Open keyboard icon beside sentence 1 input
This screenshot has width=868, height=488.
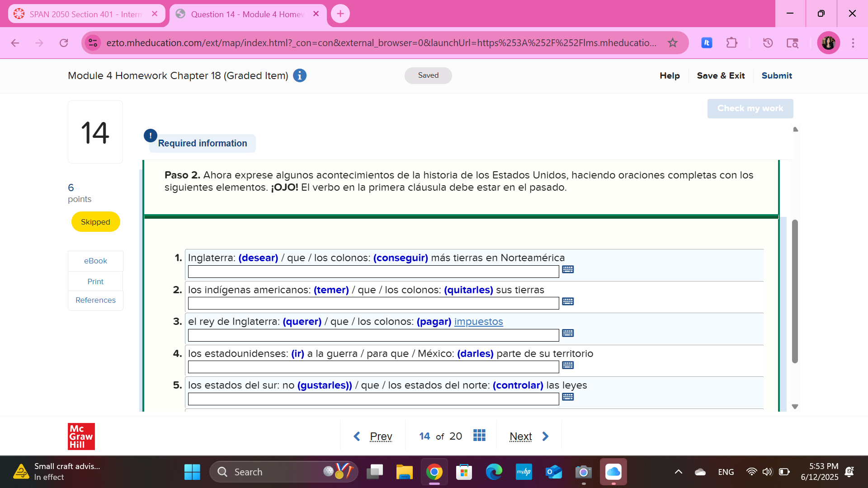(568, 270)
